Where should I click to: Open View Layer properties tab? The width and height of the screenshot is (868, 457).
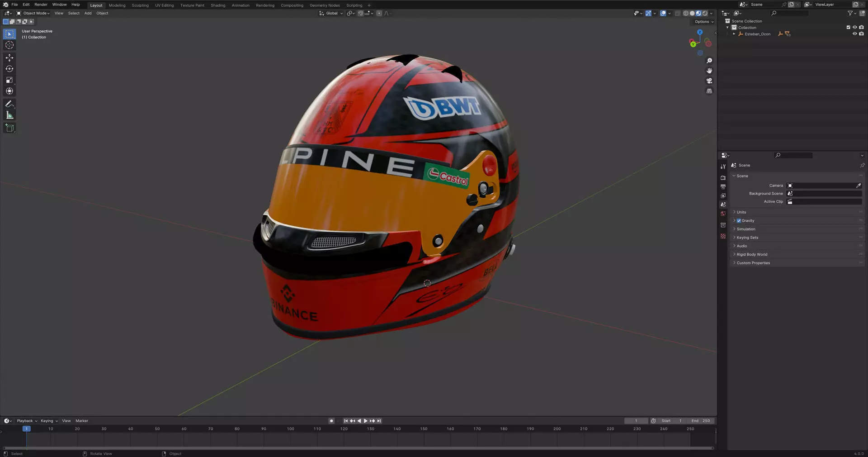[x=723, y=196]
